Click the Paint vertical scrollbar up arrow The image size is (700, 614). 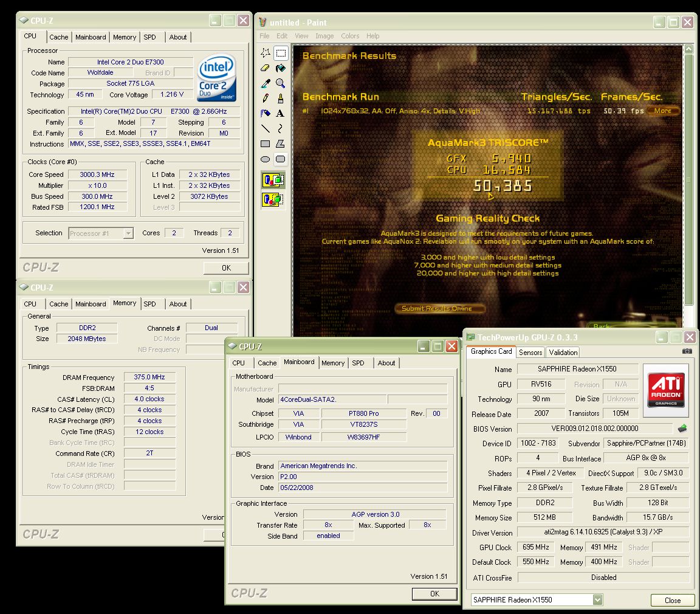click(x=689, y=49)
